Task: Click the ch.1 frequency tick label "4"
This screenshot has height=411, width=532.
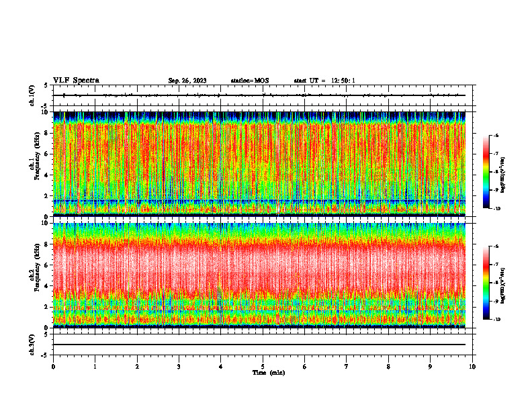Action: click(x=47, y=175)
